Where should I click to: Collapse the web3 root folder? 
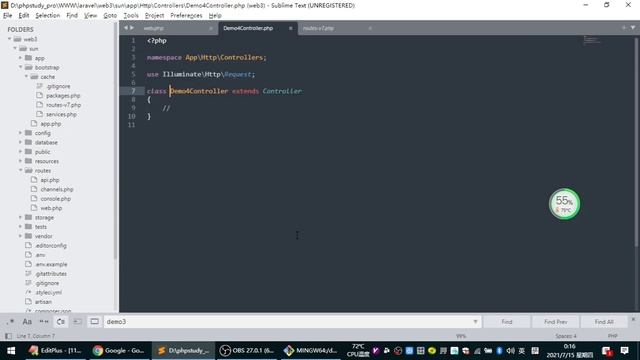9,39
